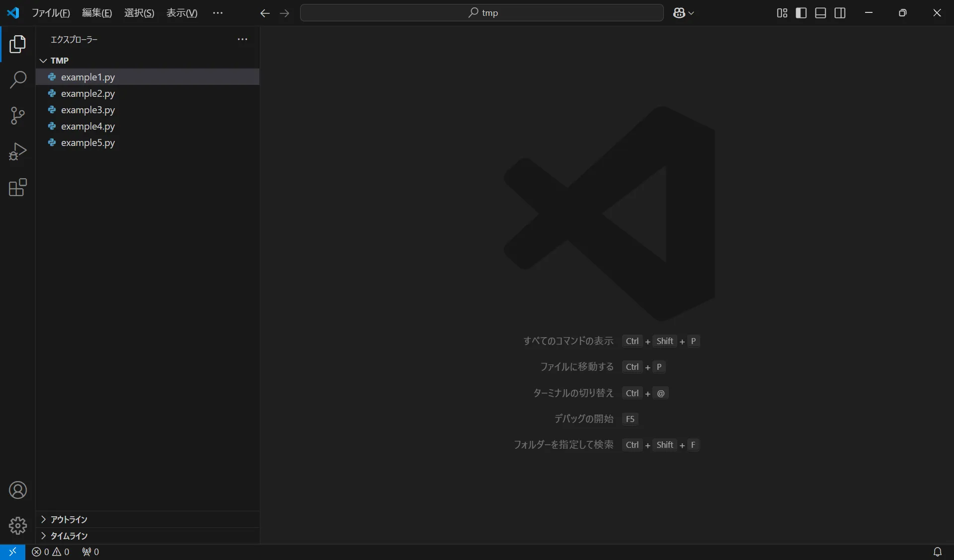954x560 pixels.
Task: Collapse the TMP folder section
Action: (148, 61)
